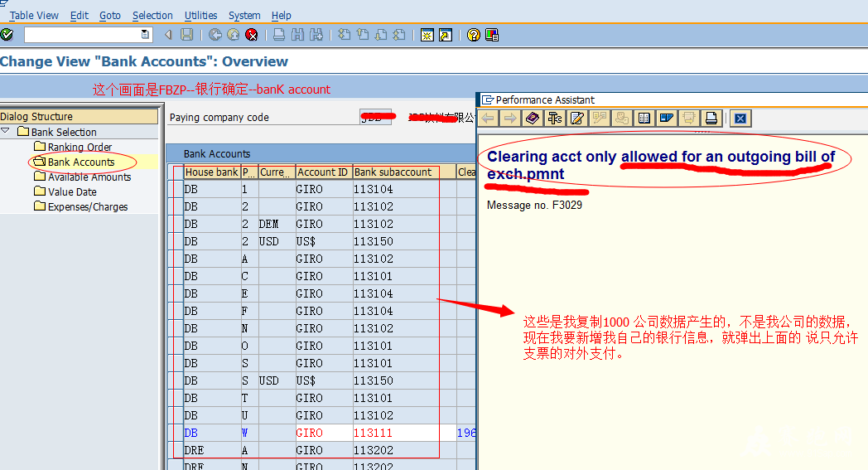Screen dimensions: 868x470
Task: Click the yellow Exit arrow icon
Action: 234,35
